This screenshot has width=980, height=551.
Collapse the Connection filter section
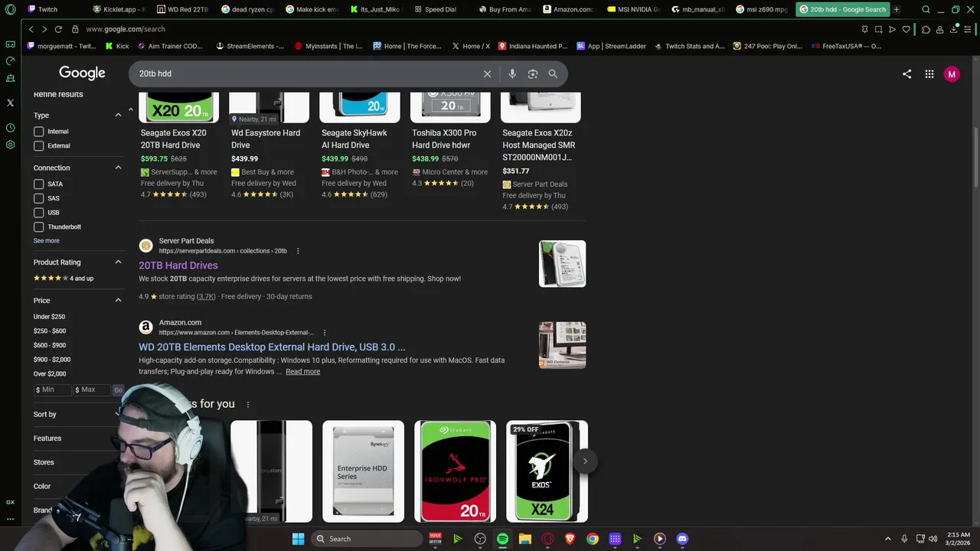tap(118, 168)
